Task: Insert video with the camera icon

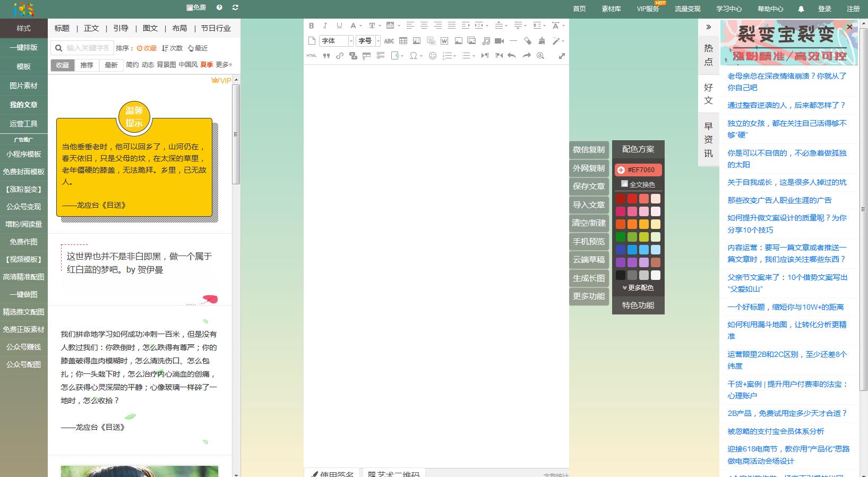Action: click(x=500, y=41)
